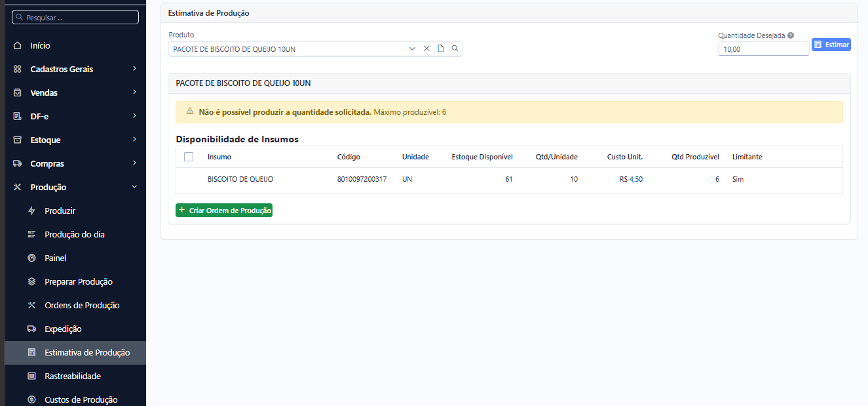Click the Máximo produzível: 6 warning text
This screenshot has height=406, width=868.
click(x=409, y=112)
